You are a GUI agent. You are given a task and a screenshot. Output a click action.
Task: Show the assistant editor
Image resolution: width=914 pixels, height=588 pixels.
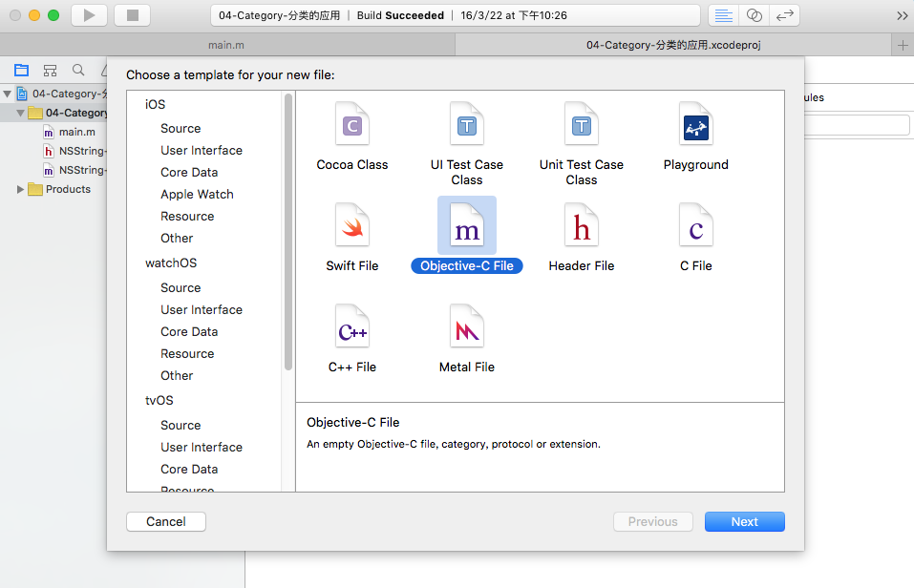coord(754,15)
